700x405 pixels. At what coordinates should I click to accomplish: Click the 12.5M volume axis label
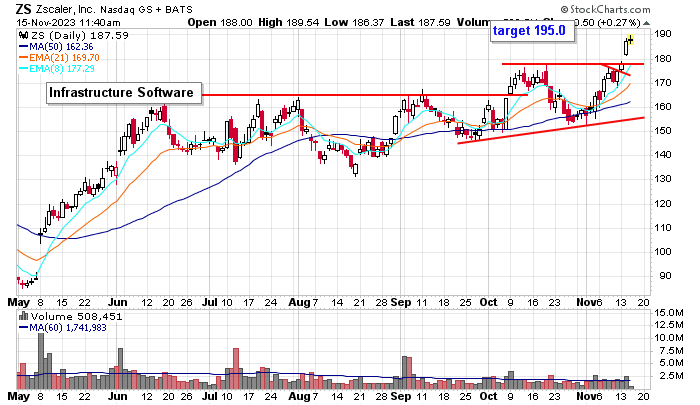coord(669,325)
